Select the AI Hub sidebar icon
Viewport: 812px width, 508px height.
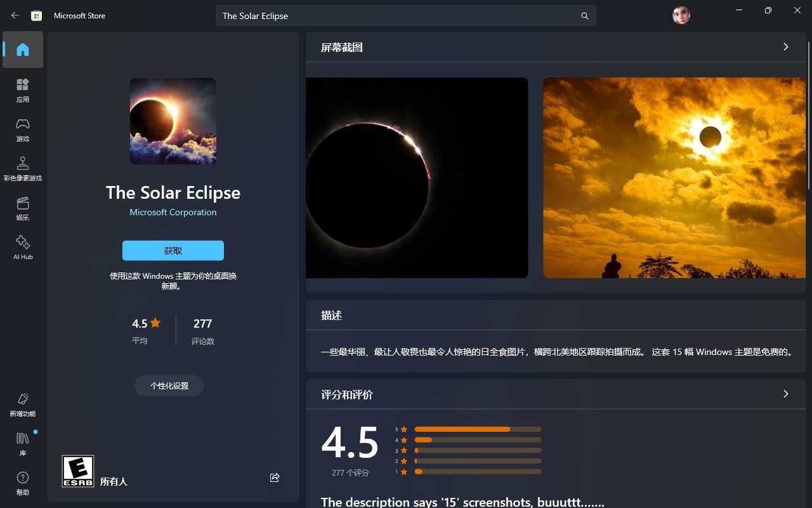click(x=23, y=246)
